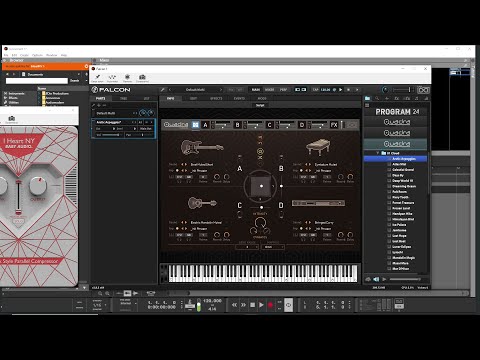Screen dimensions: 480x360
Task: Switch to the TREE tab
Action: coord(124,99)
